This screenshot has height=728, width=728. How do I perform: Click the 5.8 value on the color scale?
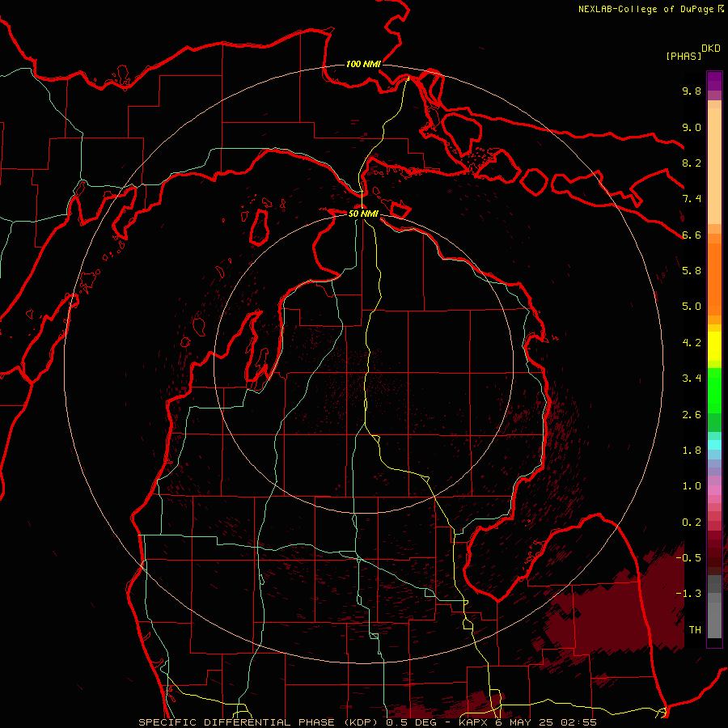point(692,271)
